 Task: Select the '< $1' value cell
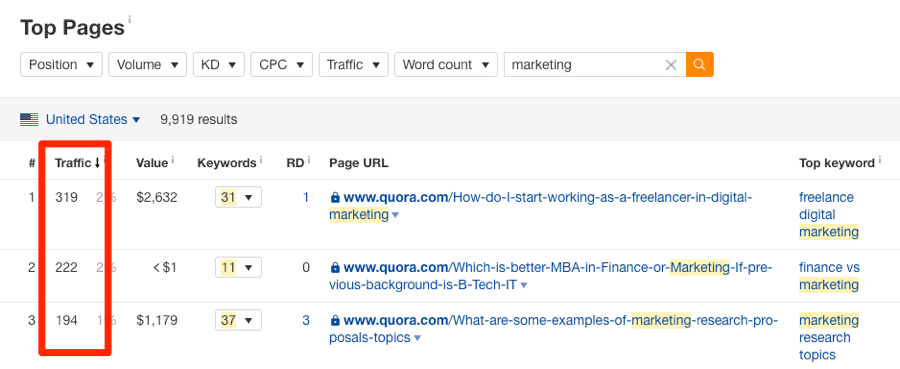pos(165,267)
